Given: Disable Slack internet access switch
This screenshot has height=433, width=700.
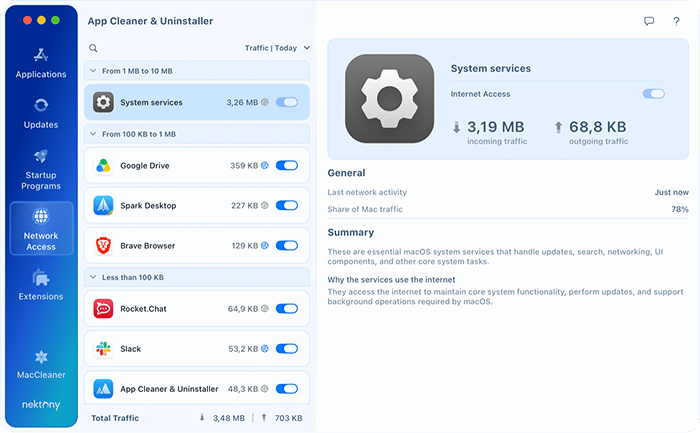Looking at the screenshot, I should click(x=287, y=349).
